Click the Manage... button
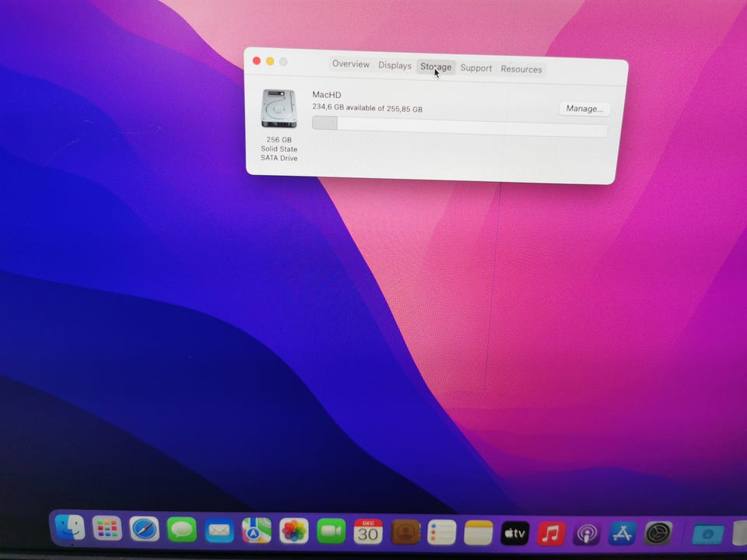The image size is (747, 560). click(x=584, y=109)
